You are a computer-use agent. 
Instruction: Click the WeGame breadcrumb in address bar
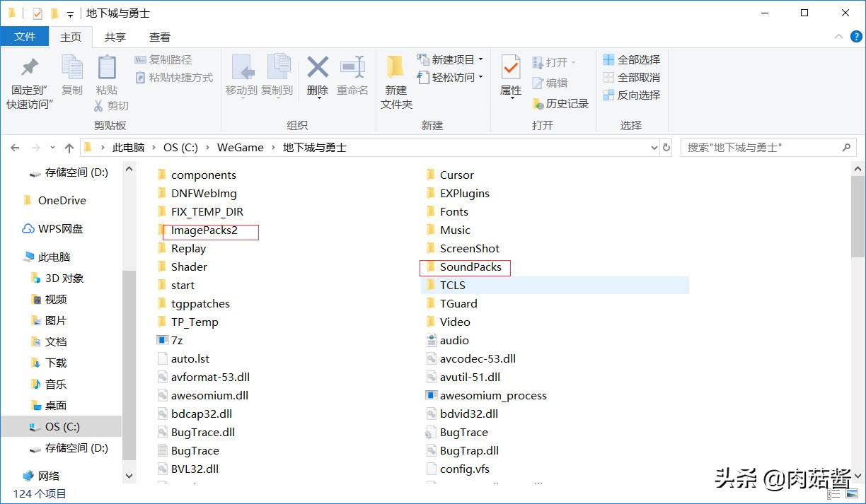click(241, 148)
